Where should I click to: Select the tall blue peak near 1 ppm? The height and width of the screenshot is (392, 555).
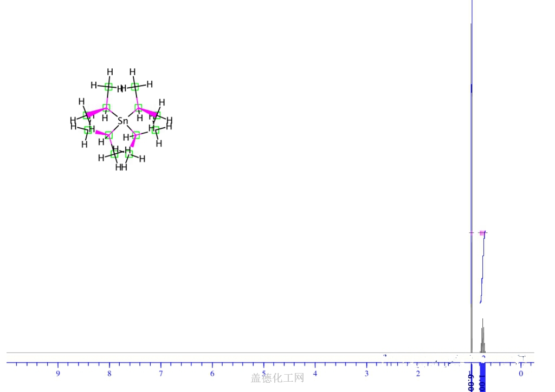coord(472,162)
